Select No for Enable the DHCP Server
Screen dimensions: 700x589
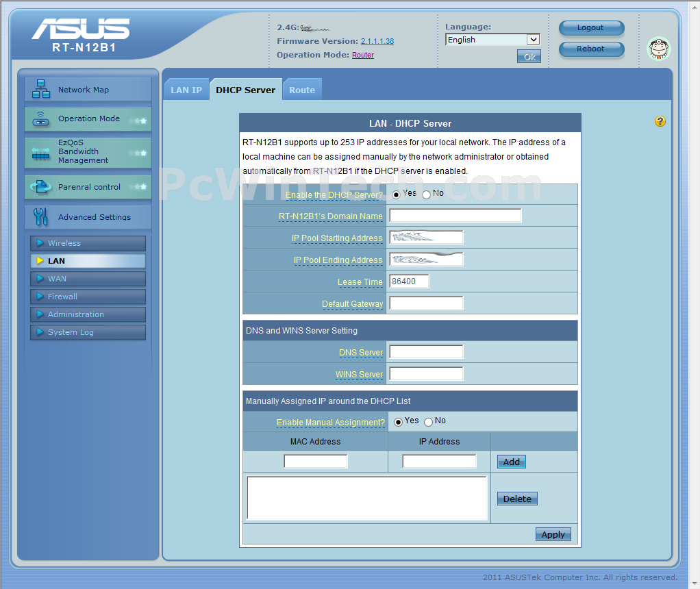click(x=426, y=195)
